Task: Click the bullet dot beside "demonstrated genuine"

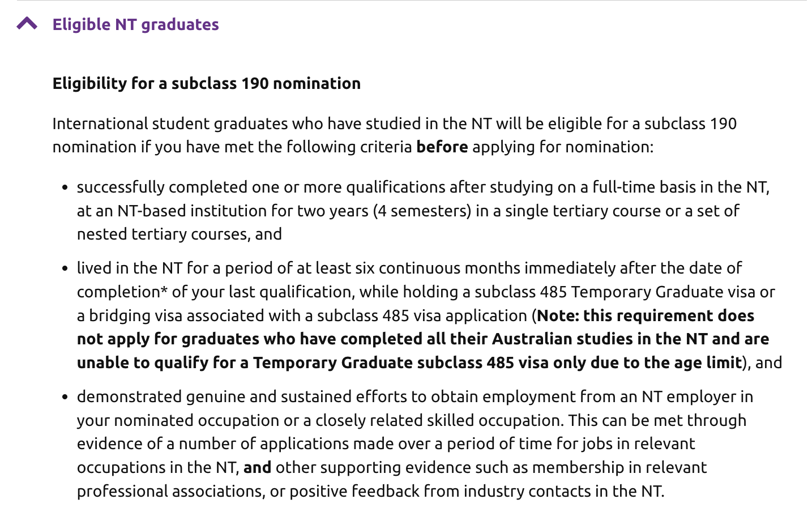Action: [65, 397]
